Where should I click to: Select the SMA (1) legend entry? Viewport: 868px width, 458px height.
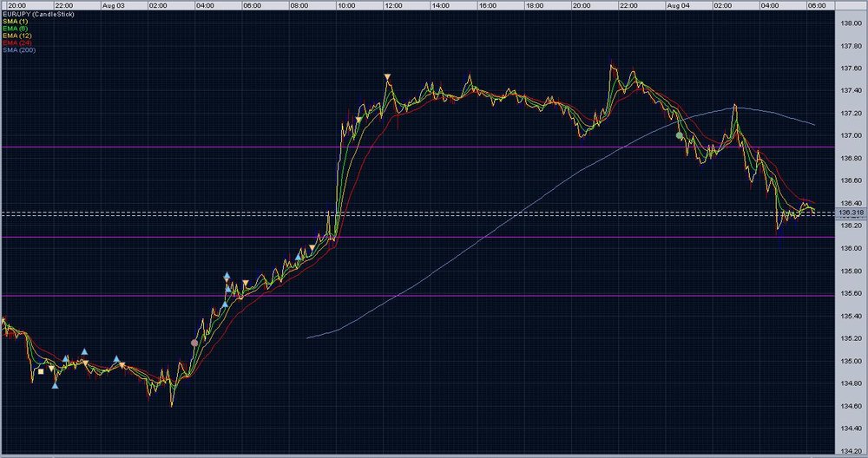(x=15, y=21)
